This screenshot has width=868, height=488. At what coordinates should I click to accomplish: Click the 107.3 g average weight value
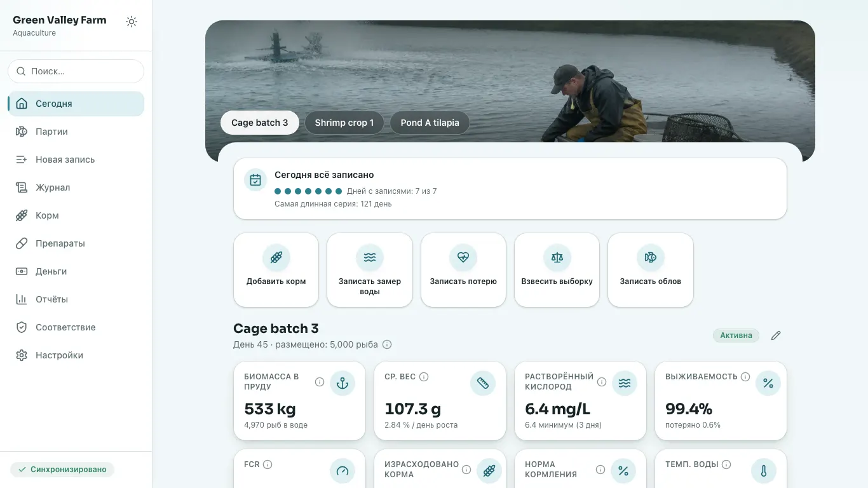point(413,409)
